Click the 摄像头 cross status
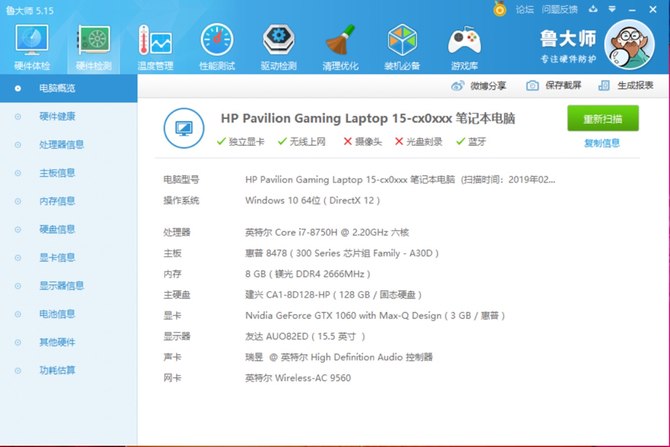The width and height of the screenshot is (670, 447). [363, 141]
